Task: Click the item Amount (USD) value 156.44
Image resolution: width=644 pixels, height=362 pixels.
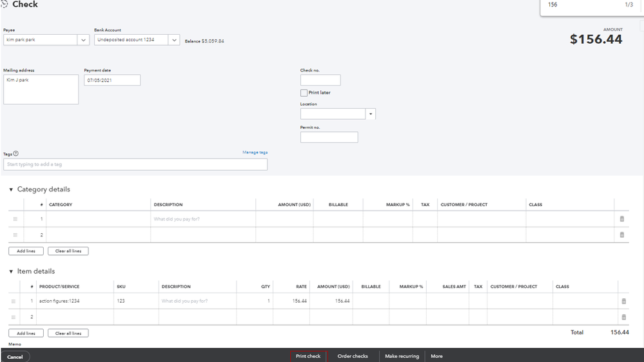Action: pyautogui.click(x=342, y=301)
